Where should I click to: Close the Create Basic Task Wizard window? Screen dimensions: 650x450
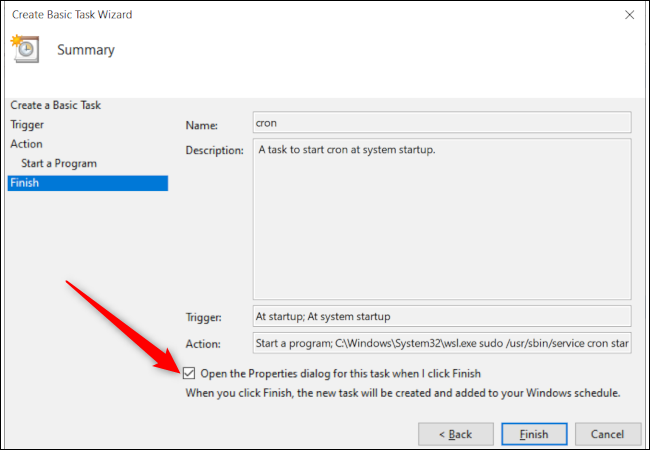(628, 14)
